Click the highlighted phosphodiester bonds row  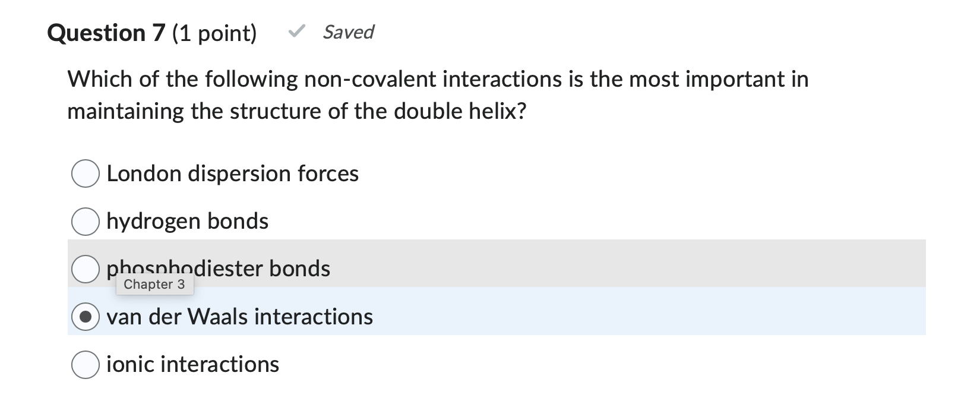tap(535, 263)
